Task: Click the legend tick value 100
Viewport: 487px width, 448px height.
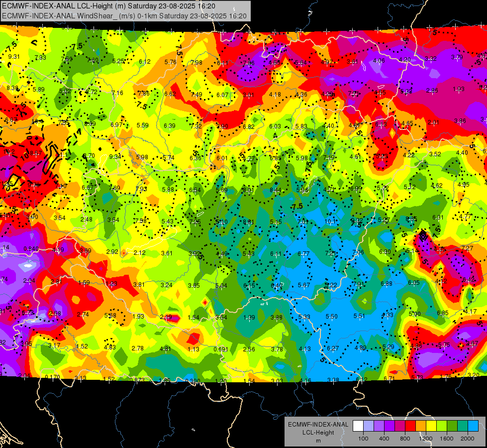Action: [x=363, y=439]
